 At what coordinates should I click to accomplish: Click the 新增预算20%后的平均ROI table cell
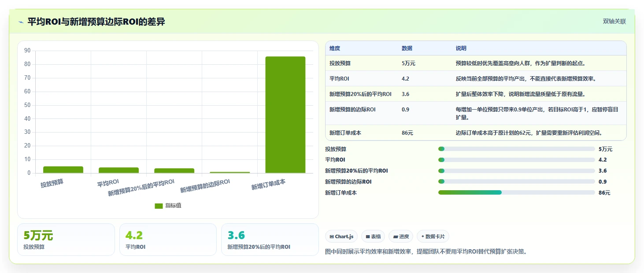pos(360,94)
